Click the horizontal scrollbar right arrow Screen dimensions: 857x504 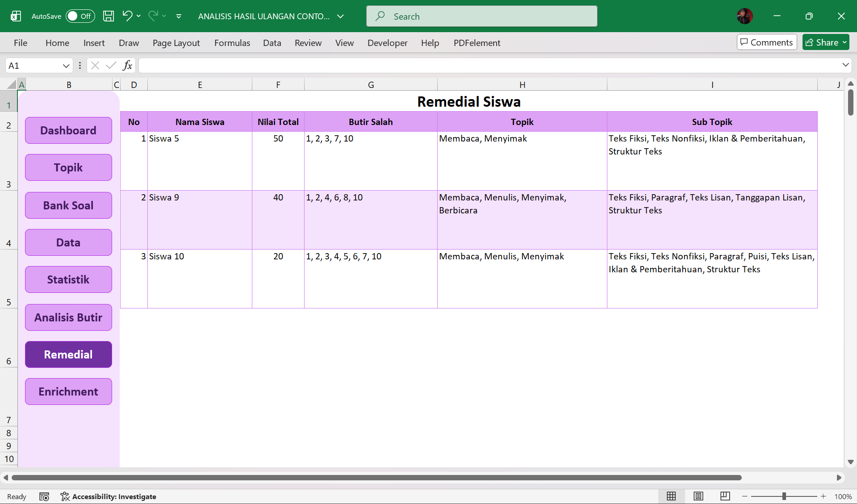pos(839,478)
